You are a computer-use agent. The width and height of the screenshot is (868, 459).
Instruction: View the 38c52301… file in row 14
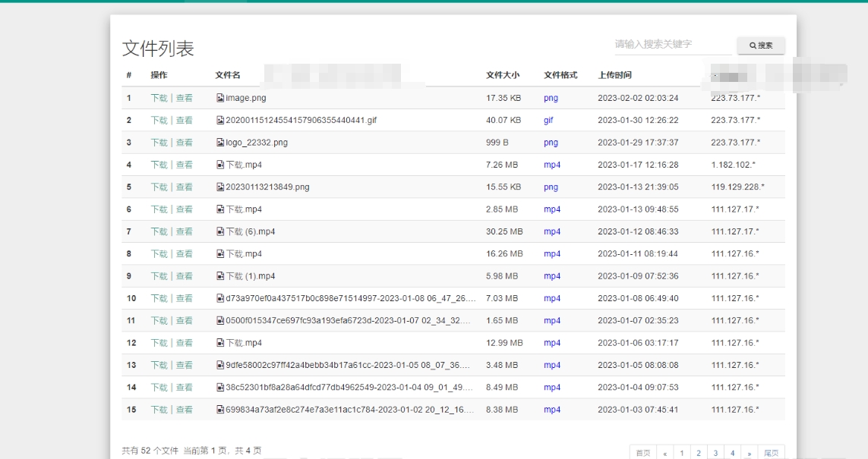(185, 387)
